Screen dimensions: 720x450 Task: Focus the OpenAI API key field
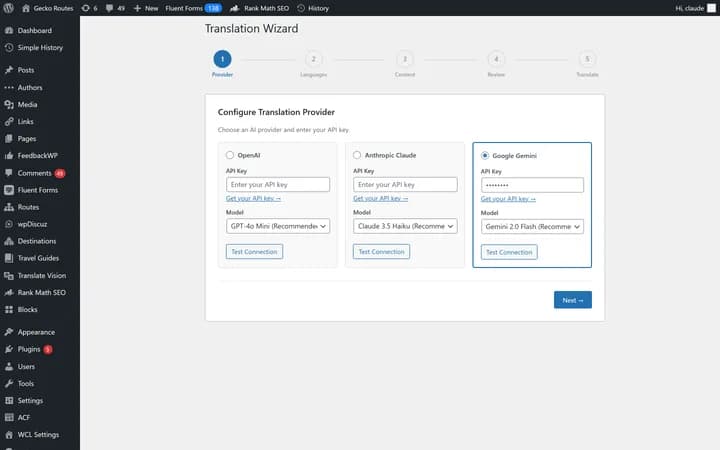[x=278, y=185]
